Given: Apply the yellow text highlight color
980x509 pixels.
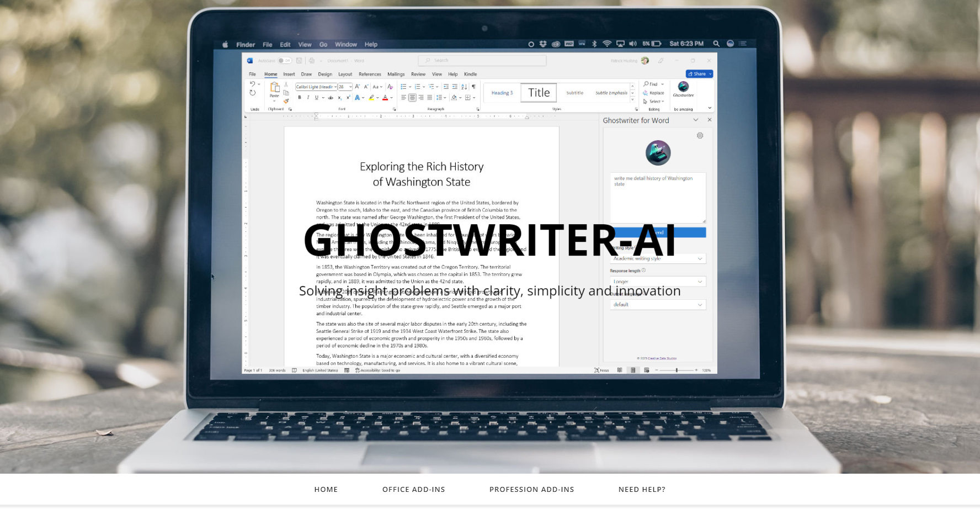Looking at the screenshot, I should point(371,98).
